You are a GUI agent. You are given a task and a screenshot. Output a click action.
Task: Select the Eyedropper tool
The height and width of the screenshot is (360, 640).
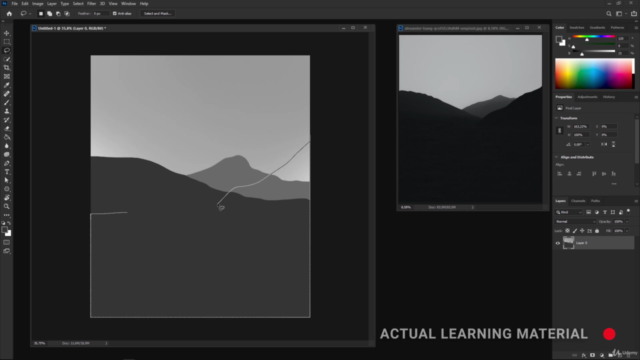(x=7, y=85)
